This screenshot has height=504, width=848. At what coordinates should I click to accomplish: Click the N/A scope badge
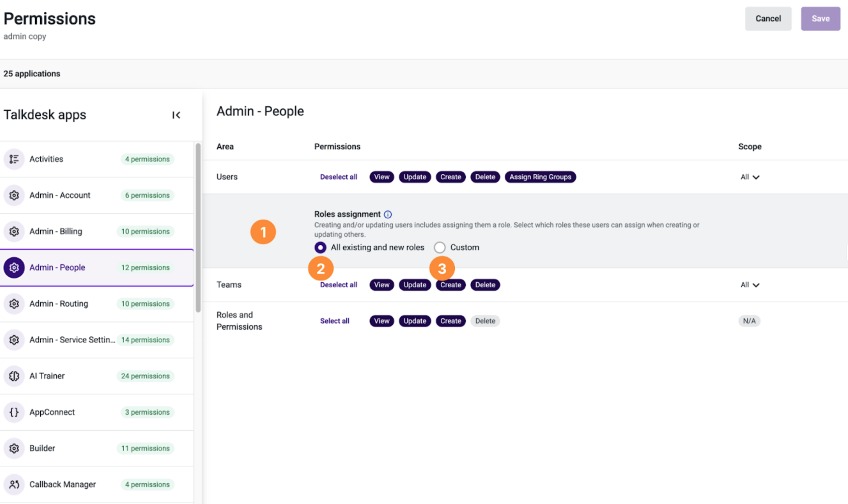coord(749,321)
